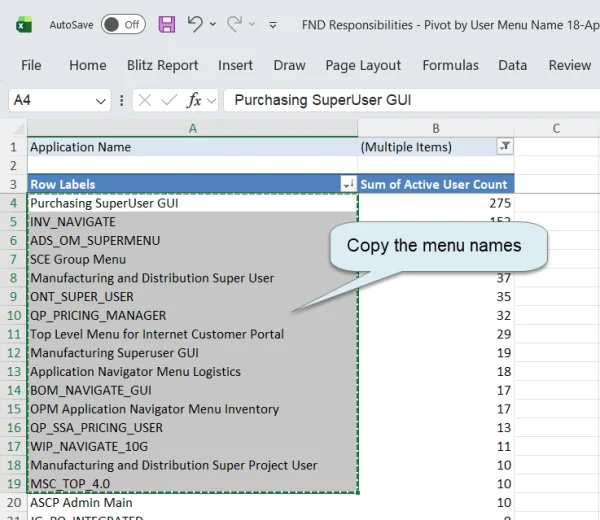Open the Formulas tab
This screenshot has height=520, width=600.
pos(450,65)
